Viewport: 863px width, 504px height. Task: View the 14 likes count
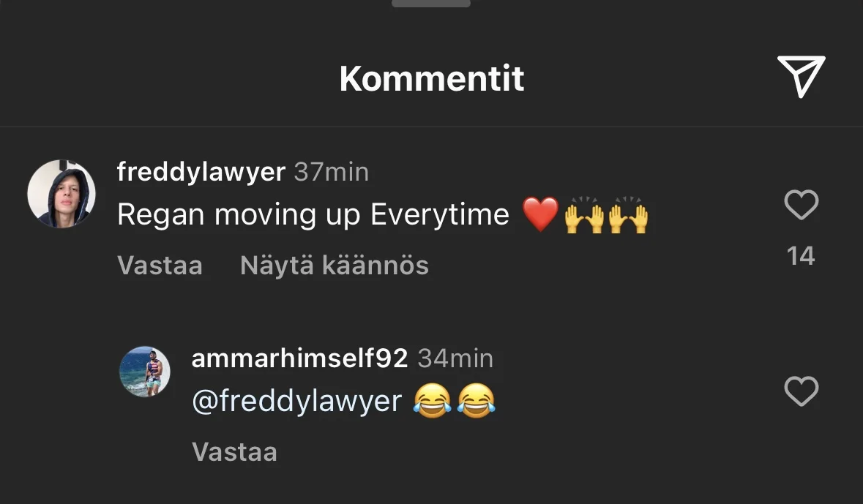tap(801, 256)
